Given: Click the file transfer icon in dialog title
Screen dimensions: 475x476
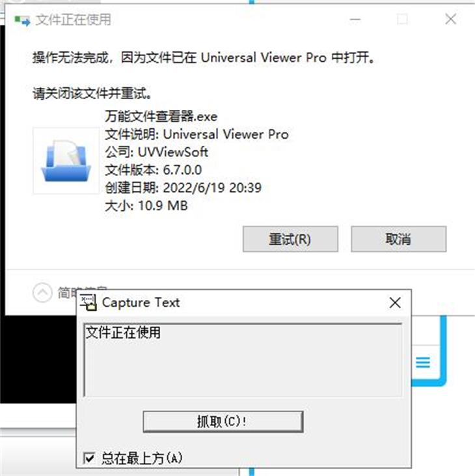Looking at the screenshot, I should [23, 21].
